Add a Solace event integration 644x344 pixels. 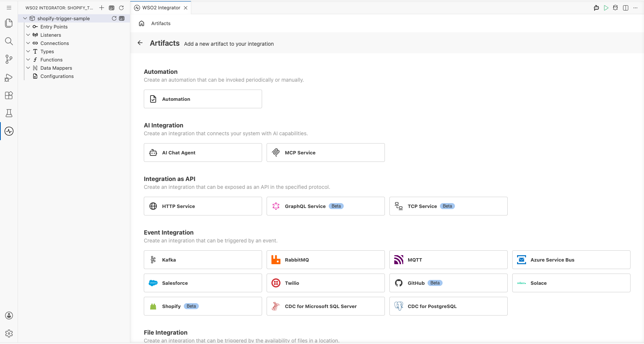(x=571, y=283)
